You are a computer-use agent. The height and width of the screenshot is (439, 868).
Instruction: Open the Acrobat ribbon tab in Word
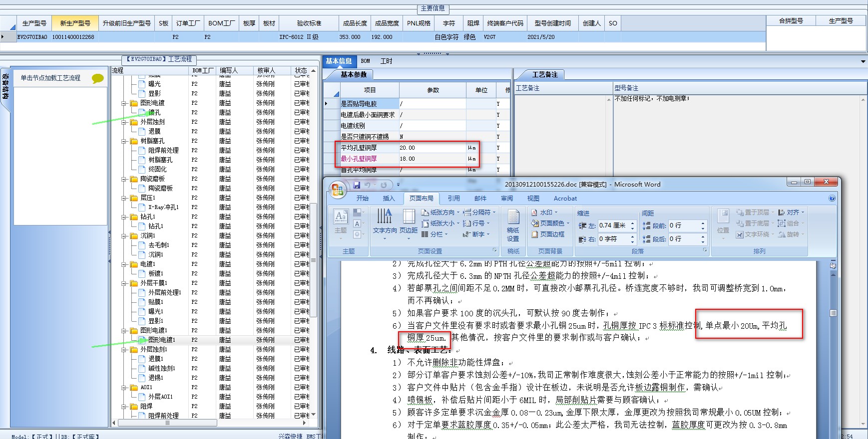coord(565,198)
